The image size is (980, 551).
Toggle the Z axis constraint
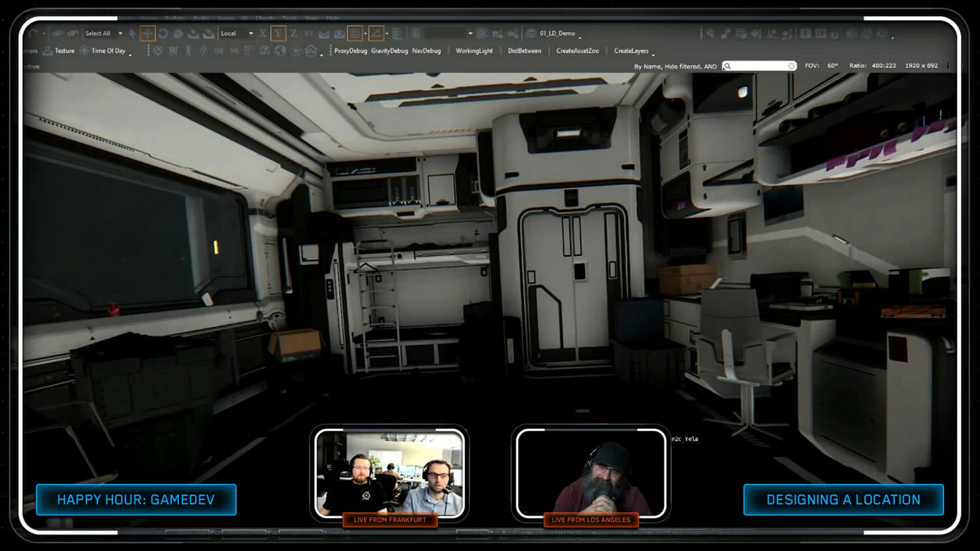(293, 33)
